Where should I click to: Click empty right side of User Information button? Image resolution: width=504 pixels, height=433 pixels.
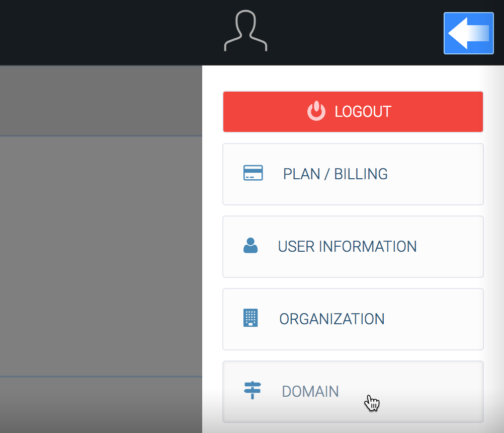453,247
